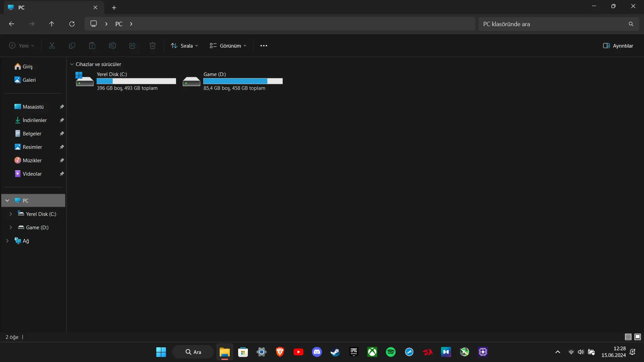Go back with the back arrow
Viewport: 644px width, 362px height.
pos(11,24)
